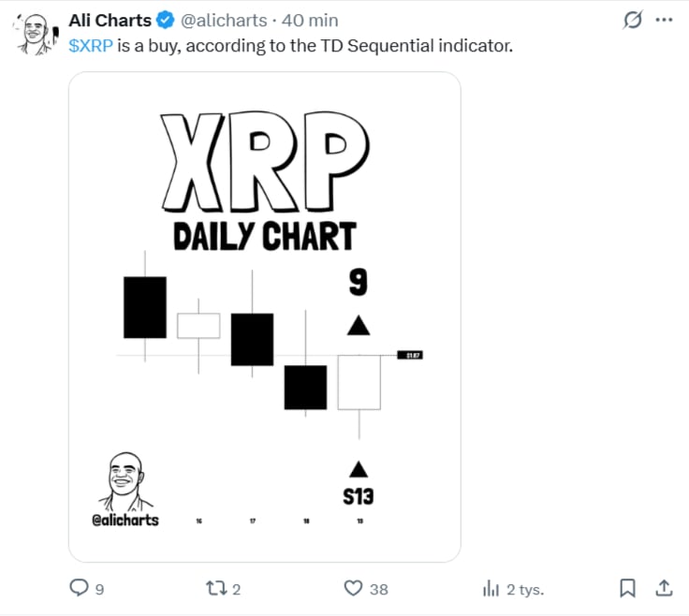This screenshot has width=689, height=616.
Task: Open the XRP Daily Chart image
Action: 265,316
